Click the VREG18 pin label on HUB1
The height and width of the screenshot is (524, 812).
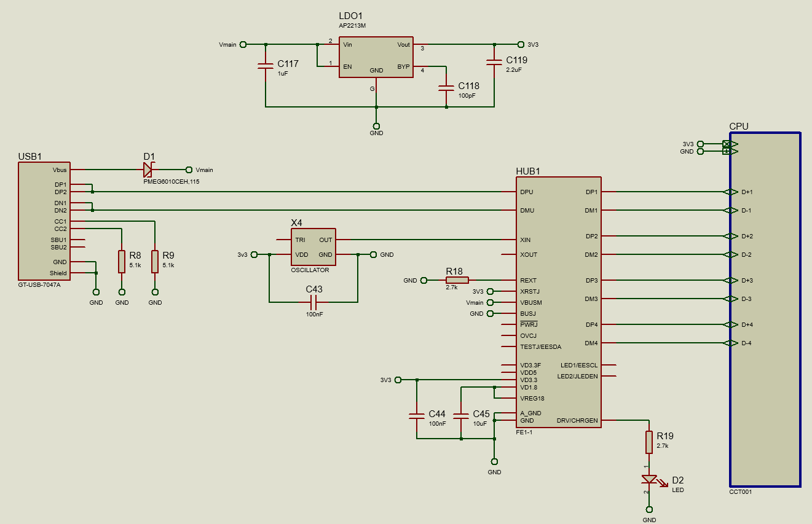532,399
